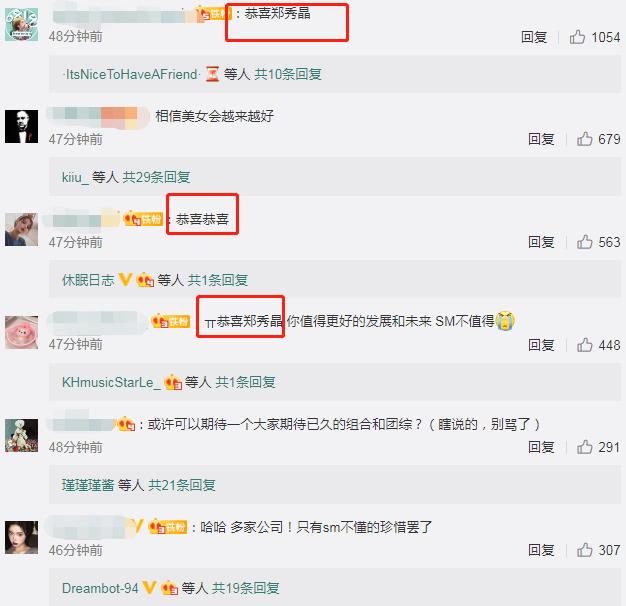
Task: Open KHmusicStarLe_ user profile link
Action: (x=111, y=382)
